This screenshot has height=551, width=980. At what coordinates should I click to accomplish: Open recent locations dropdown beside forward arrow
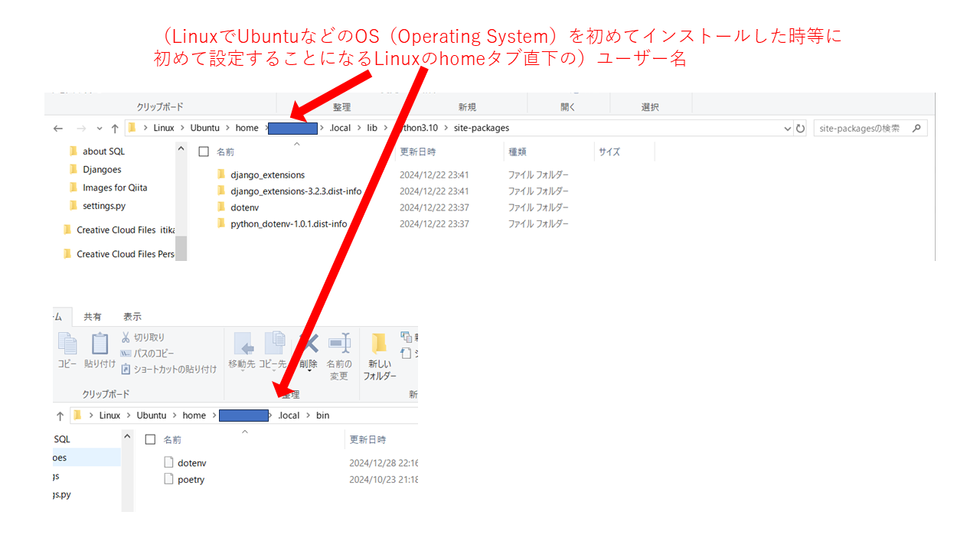[x=100, y=129]
